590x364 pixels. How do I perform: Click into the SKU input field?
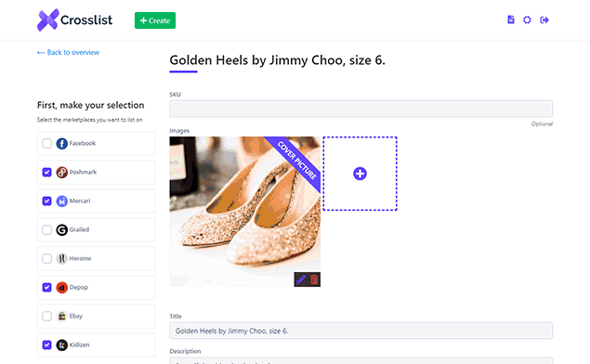point(361,109)
